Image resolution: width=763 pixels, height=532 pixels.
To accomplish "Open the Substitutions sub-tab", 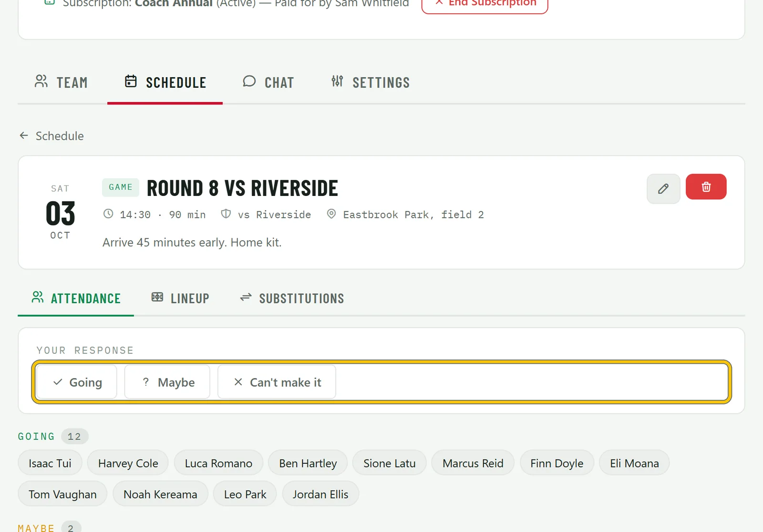I will point(292,298).
